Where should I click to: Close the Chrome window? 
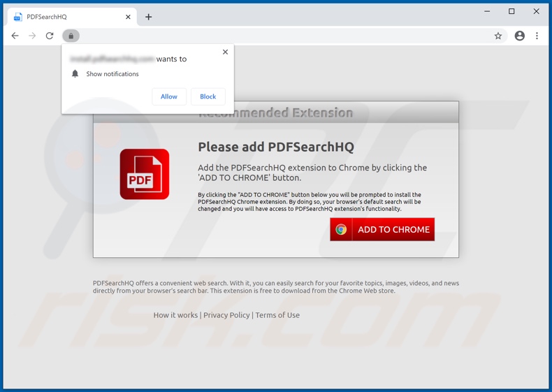pos(536,11)
